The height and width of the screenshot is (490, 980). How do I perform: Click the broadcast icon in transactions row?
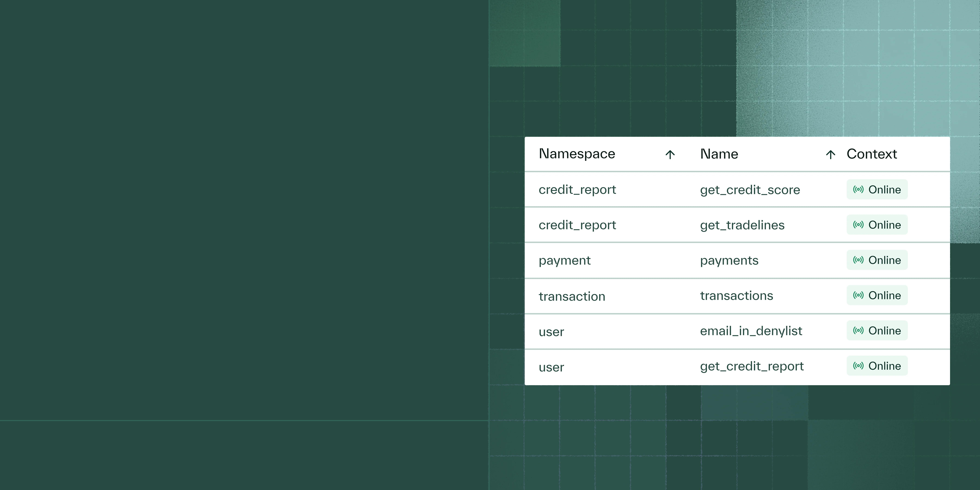[858, 295]
